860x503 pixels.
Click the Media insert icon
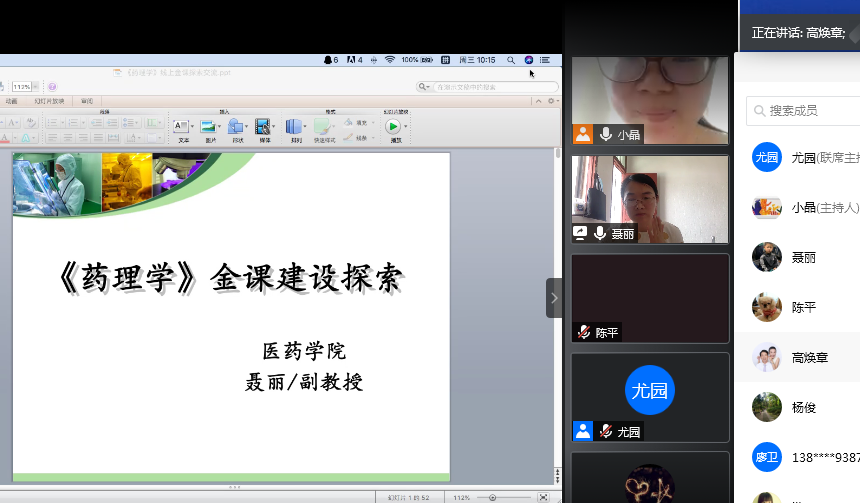tap(264, 126)
